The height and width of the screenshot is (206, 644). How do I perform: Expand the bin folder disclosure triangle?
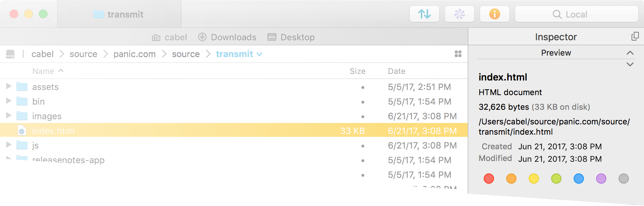click(9, 101)
